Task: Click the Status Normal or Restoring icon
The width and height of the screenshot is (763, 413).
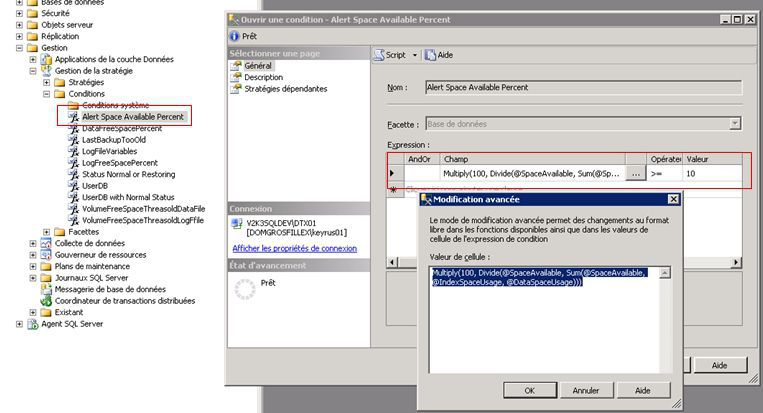Action: pos(73,174)
